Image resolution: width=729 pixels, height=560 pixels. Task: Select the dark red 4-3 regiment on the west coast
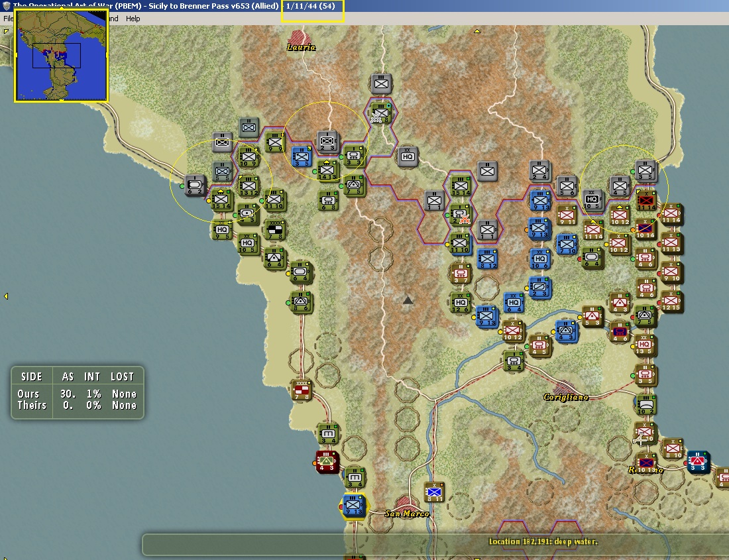(327, 461)
